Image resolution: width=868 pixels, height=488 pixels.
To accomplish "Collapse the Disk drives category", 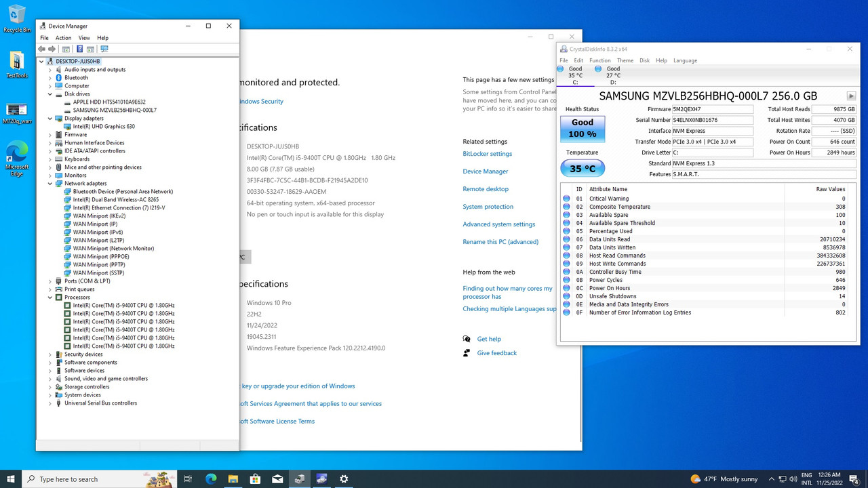I will (x=50, y=94).
